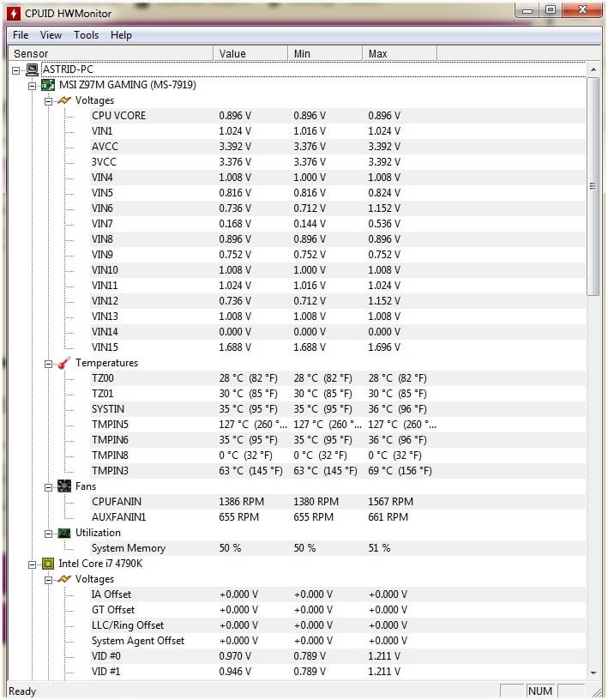Open the File menu
This screenshot has height=700, width=608.
coord(21,35)
